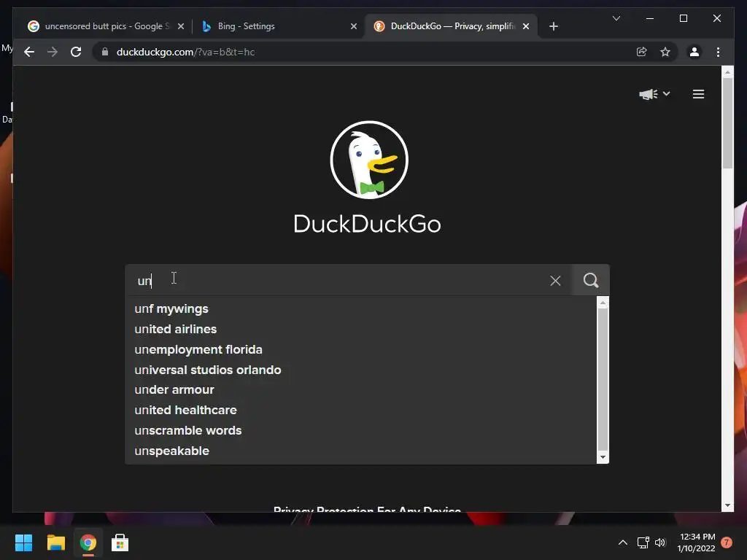Image resolution: width=747 pixels, height=560 pixels.
Task: Click suggestion list scrollbar down arrow
Action: tap(603, 457)
